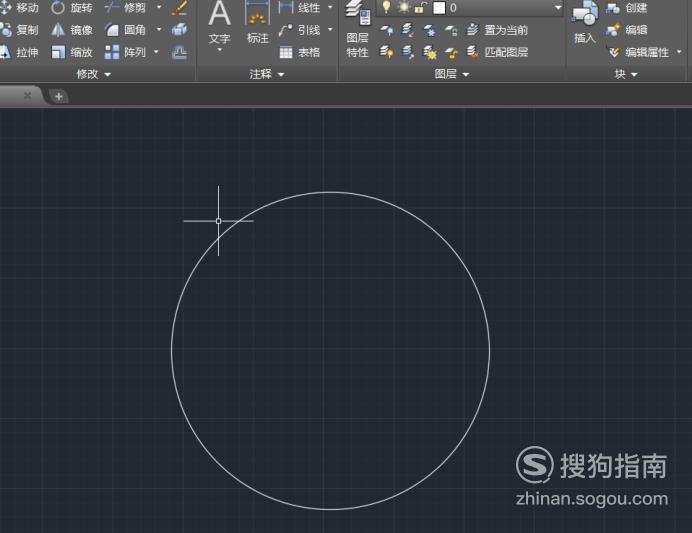Image resolution: width=692 pixels, height=533 pixels.
Task: Click the layer off icon in first row
Action: coord(387,30)
